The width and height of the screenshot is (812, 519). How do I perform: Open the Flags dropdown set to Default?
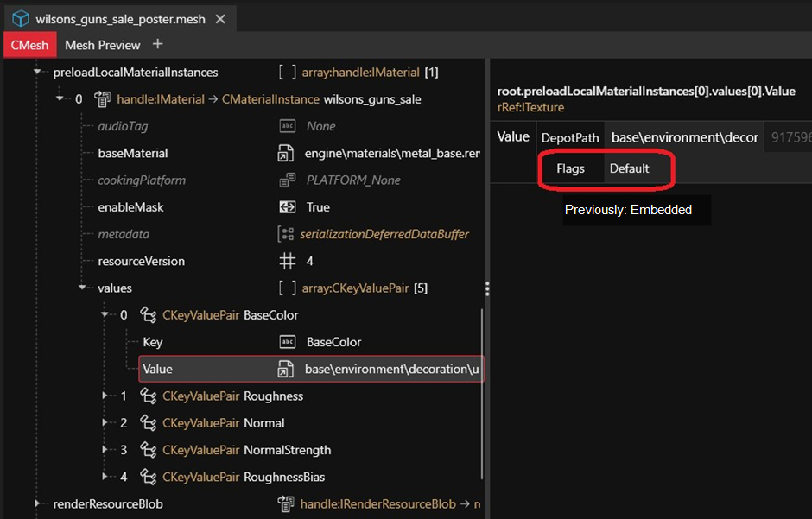(638, 168)
